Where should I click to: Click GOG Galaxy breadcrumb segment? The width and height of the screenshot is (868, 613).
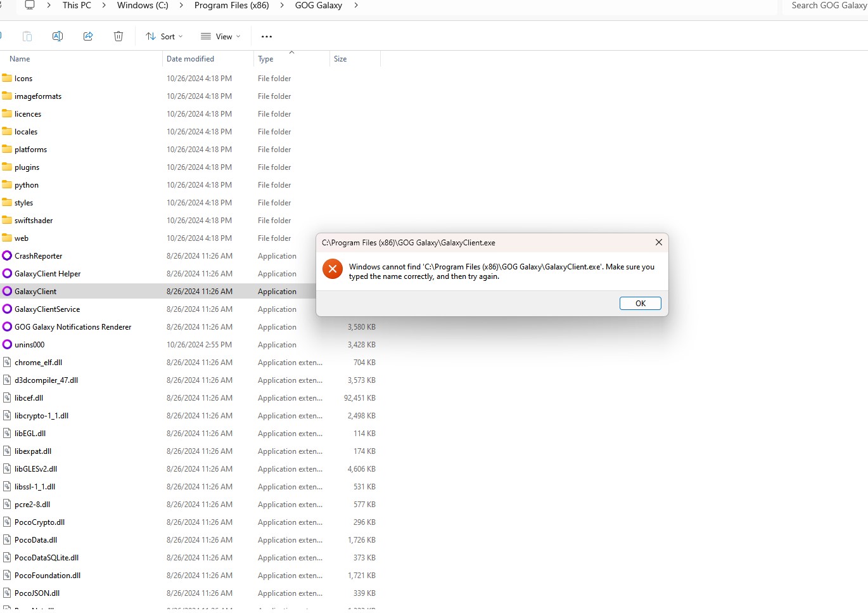coord(319,5)
